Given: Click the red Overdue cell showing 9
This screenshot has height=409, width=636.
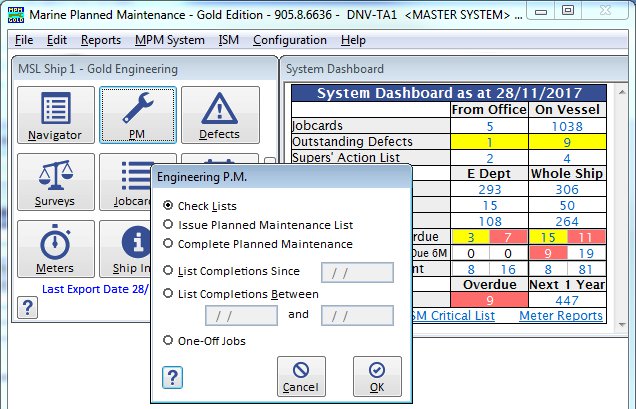Looking at the screenshot, I should 490,300.
